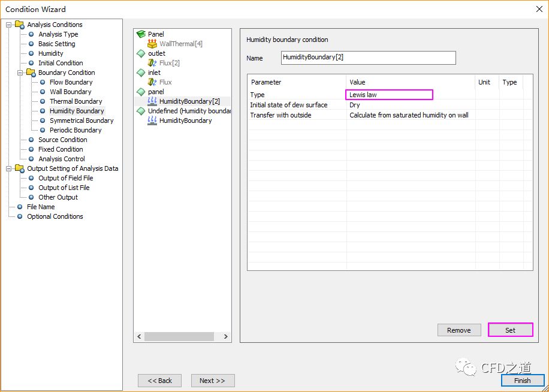Open the Lewis law type dropdown
The image size is (549, 392).
[389, 95]
